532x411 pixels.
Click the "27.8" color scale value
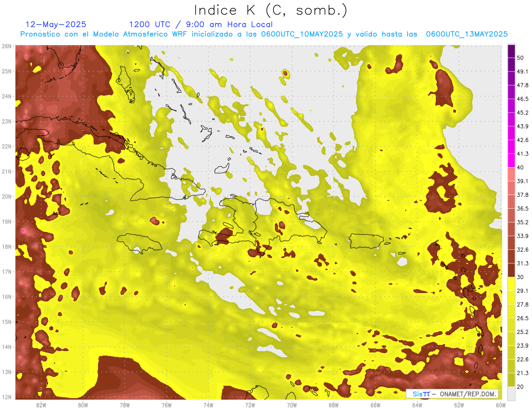pos(522,304)
